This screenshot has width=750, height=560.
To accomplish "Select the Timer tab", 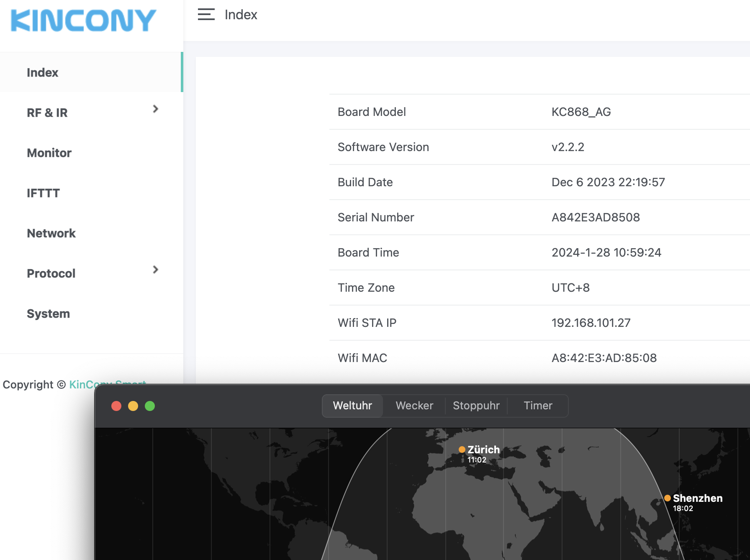I will click(x=538, y=406).
